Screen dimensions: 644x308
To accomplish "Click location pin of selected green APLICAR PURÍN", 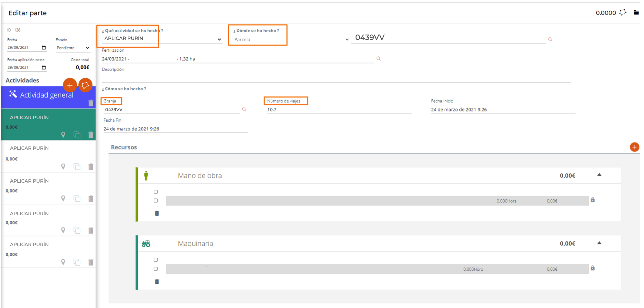I will point(63,135).
